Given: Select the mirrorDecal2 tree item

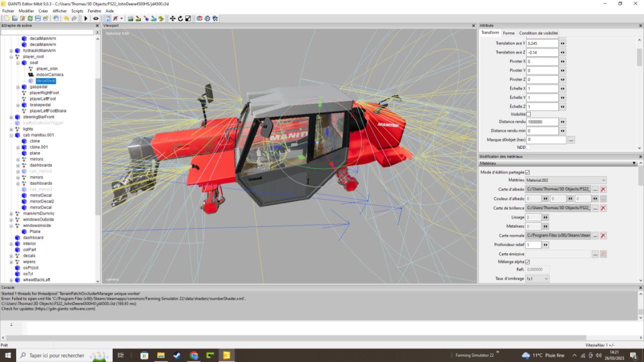Looking at the screenshot, I should (x=42, y=202).
